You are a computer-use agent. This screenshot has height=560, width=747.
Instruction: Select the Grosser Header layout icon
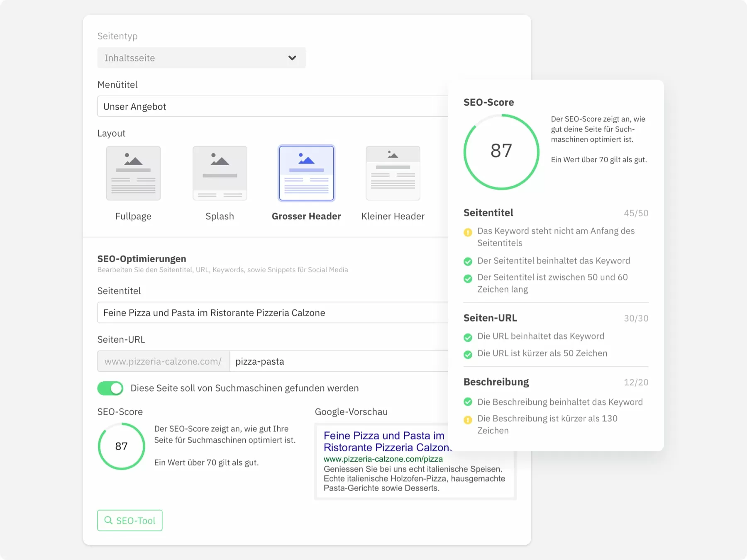[x=306, y=173]
